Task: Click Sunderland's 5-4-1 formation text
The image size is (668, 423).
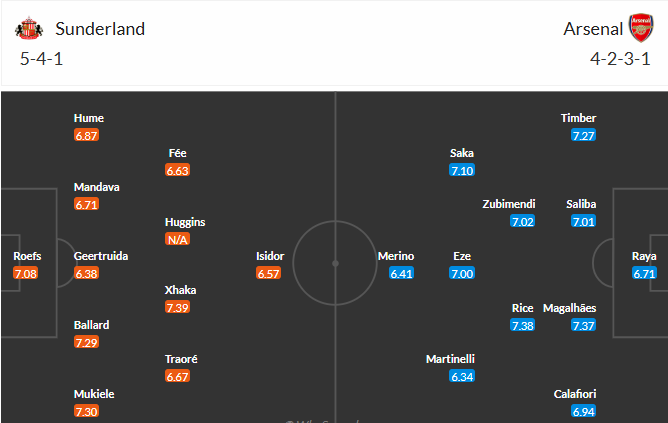Action: coord(43,59)
